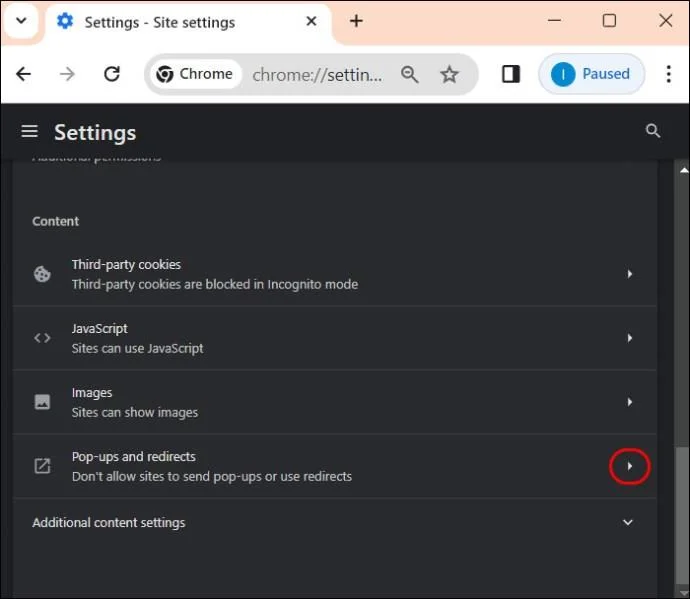Viewport: 690px width, 599px height.
Task: Click the scrollbar up arrow
Action: [683, 170]
